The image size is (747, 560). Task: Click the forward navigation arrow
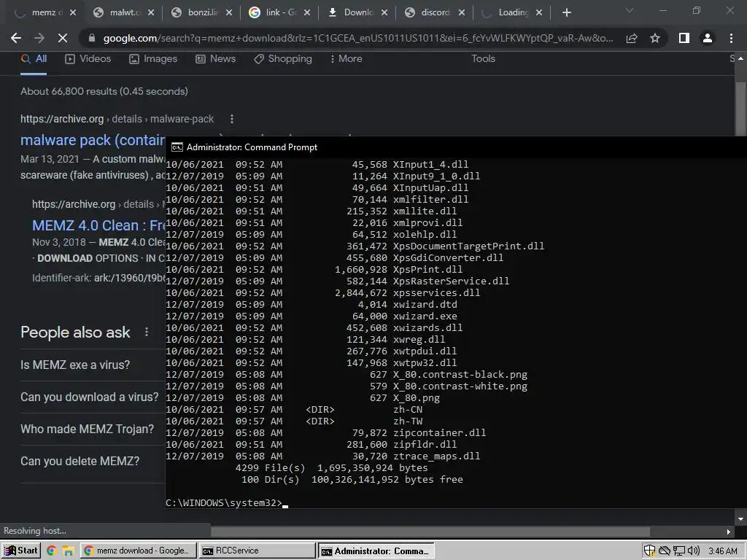(39, 38)
